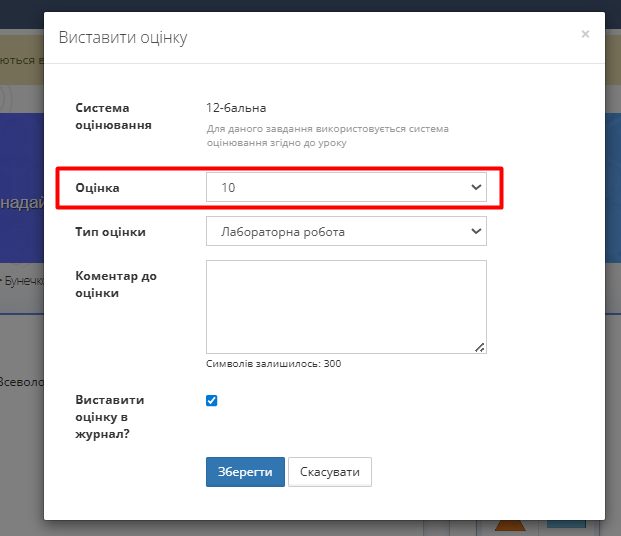621x536 pixels.
Task: Select the 12-бальна grading system text
Action: 236,108
